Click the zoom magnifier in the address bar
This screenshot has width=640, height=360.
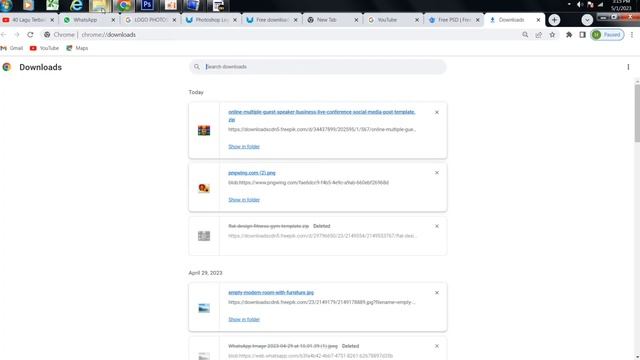click(x=525, y=35)
